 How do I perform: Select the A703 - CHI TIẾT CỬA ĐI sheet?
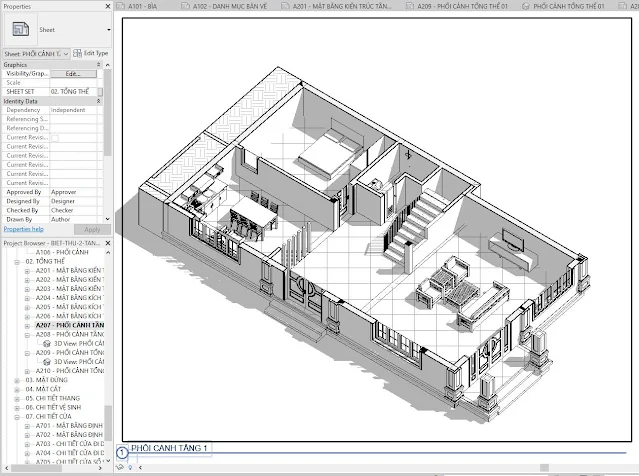point(70,444)
